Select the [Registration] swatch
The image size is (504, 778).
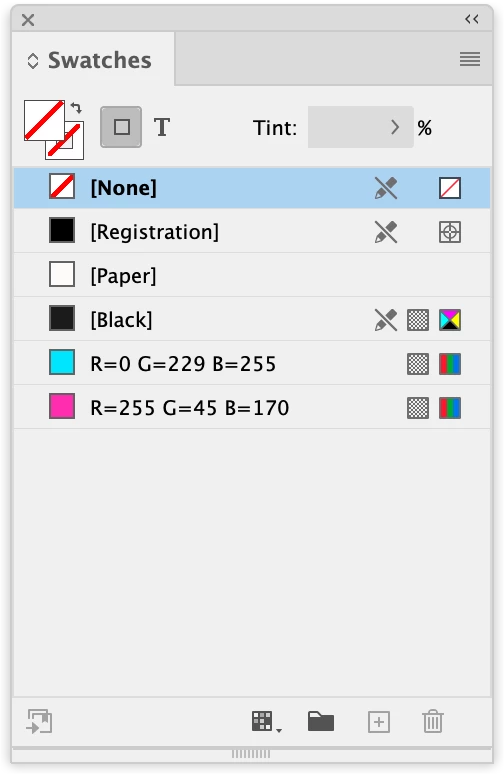tap(252, 232)
